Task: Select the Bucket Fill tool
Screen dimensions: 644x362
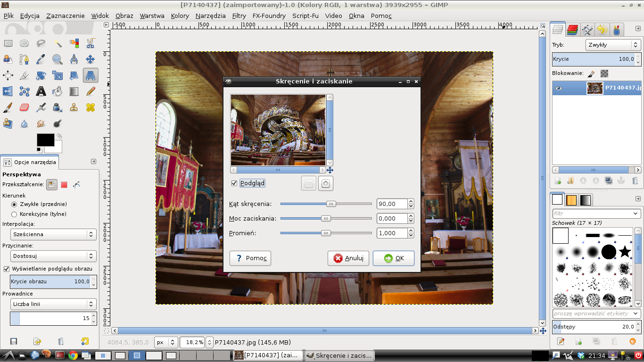Action: click(58, 91)
